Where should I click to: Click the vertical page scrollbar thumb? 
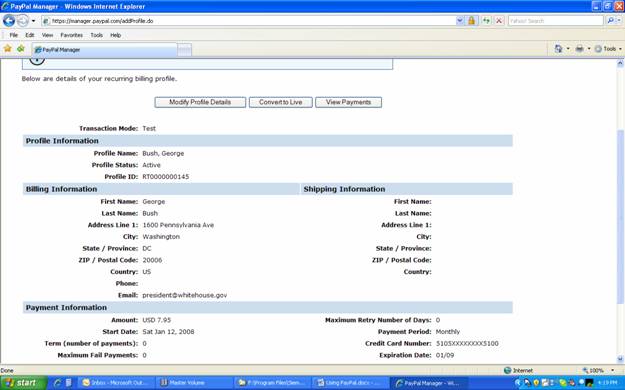pos(620,217)
